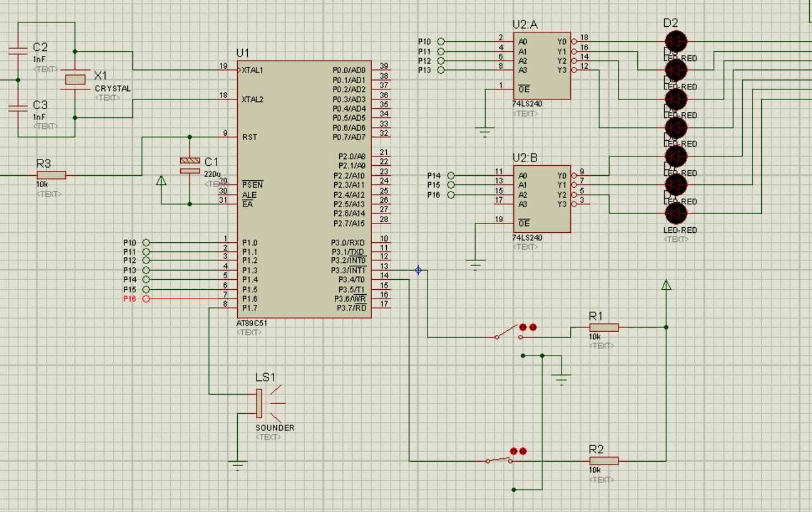Screen dimensions: 812x512
Task: Click the U2:A reference label
Action: click(525, 25)
